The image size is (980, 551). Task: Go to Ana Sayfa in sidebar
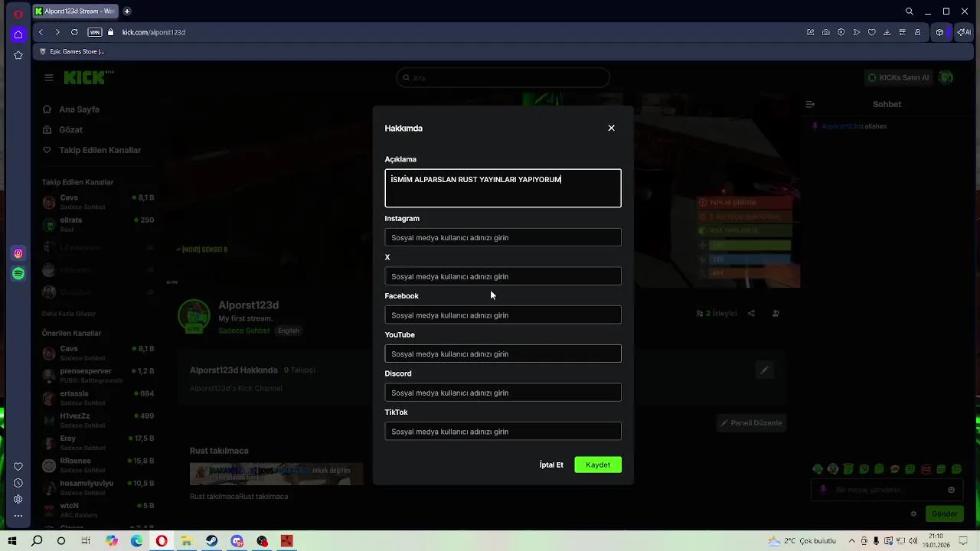click(x=71, y=109)
